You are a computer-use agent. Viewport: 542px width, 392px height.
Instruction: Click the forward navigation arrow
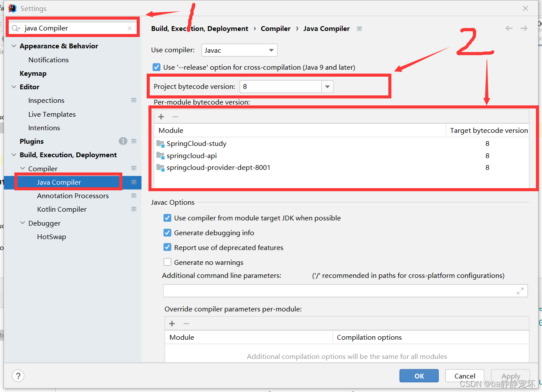(x=524, y=28)
